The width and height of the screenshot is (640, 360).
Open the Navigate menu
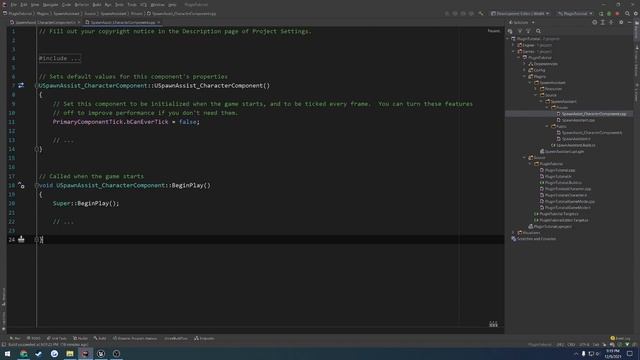[x=51, y=4]
